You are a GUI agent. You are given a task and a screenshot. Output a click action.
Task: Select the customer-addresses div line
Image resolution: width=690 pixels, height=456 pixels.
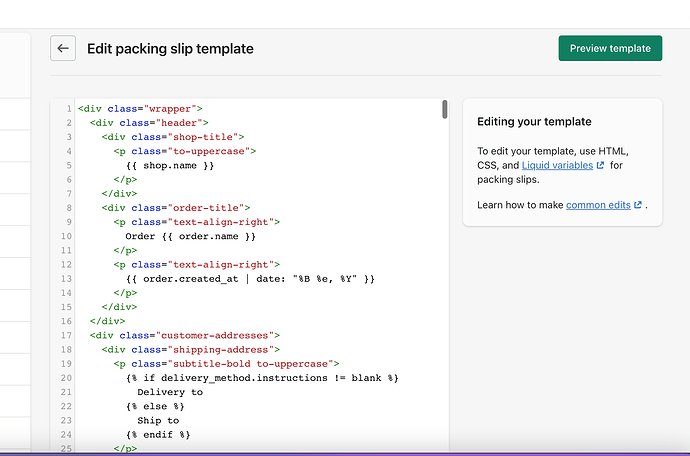184,335
